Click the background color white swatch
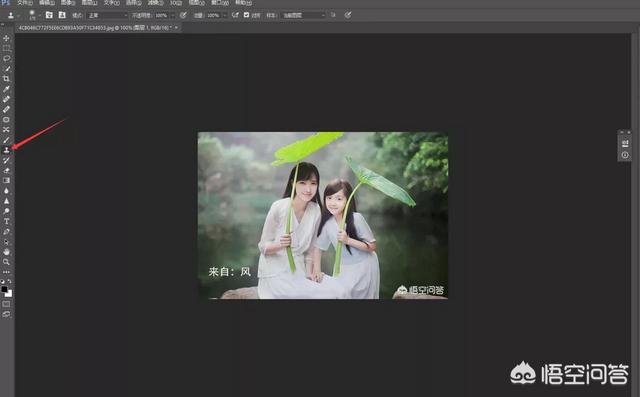The width and height of the screenshot is (640, 397). [9, 294]
